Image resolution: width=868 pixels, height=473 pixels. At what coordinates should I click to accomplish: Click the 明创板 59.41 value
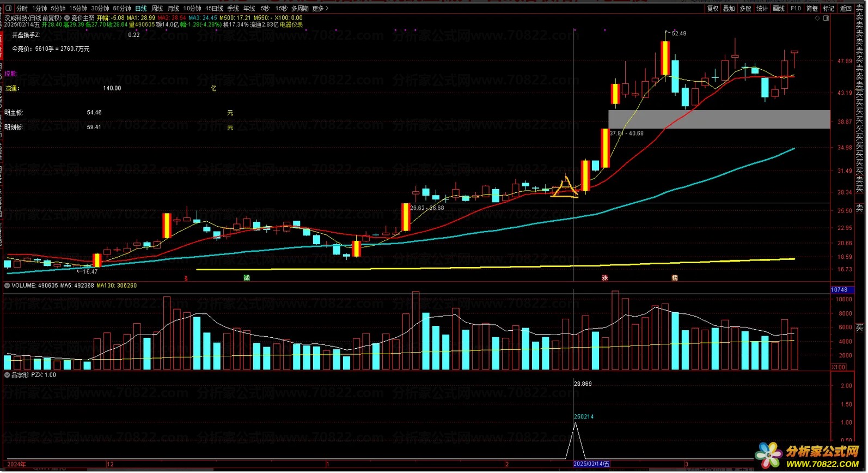pos(94,128)
